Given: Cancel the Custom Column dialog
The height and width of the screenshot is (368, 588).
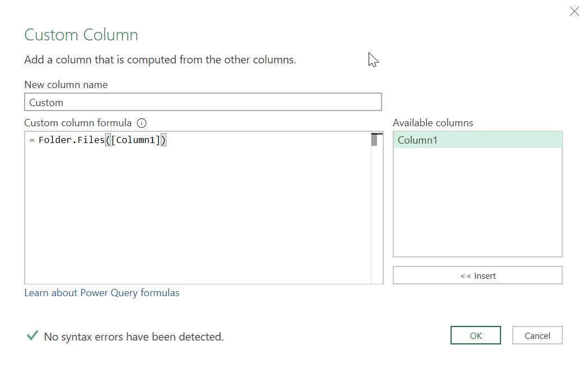Looking at the screenshot, I should tap(537, 335).
